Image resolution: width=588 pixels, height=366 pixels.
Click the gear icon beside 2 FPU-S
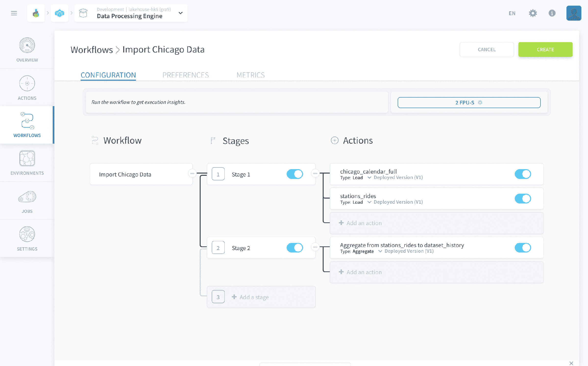point(480,102)
